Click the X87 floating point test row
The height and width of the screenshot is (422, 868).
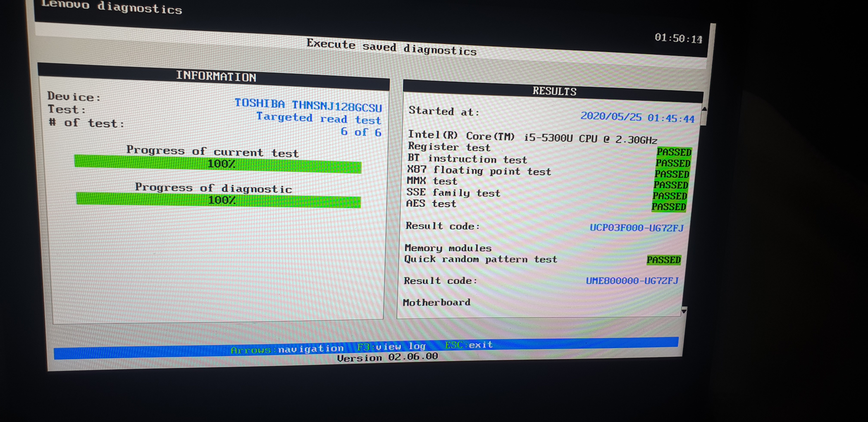[x=548, y=172]
